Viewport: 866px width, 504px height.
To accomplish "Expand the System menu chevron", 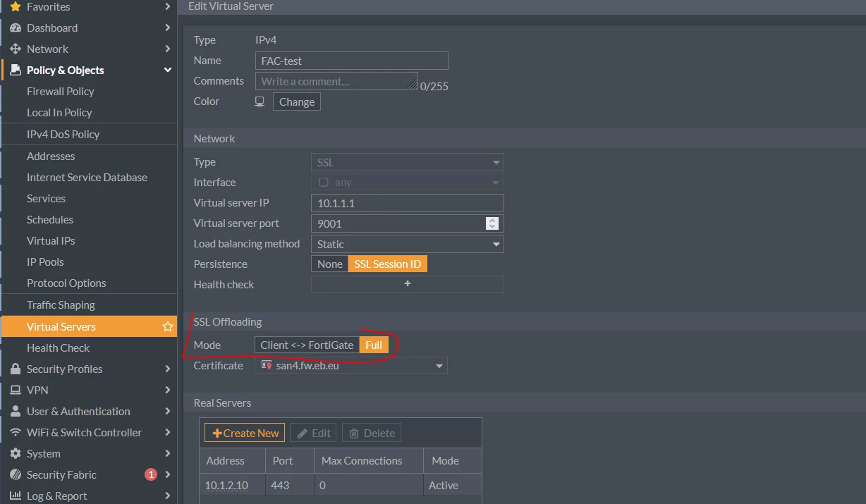I will tap(167, 454).
